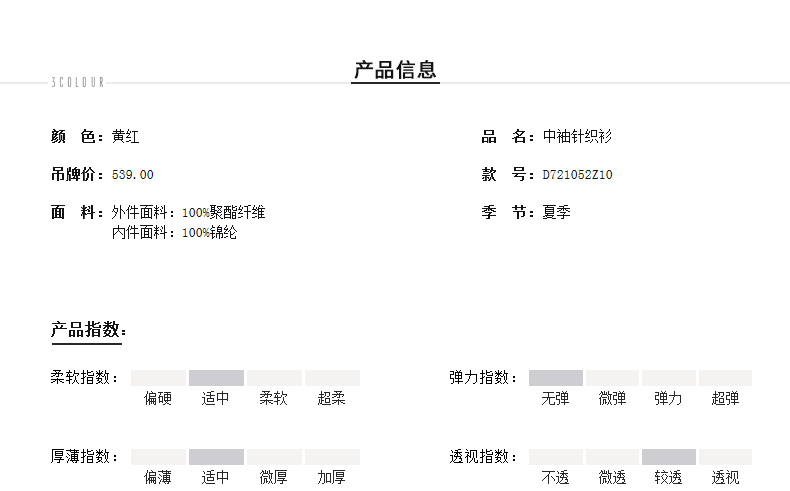
Task: Click the 厚薄指数 label
Action: [x=84, y=456]
